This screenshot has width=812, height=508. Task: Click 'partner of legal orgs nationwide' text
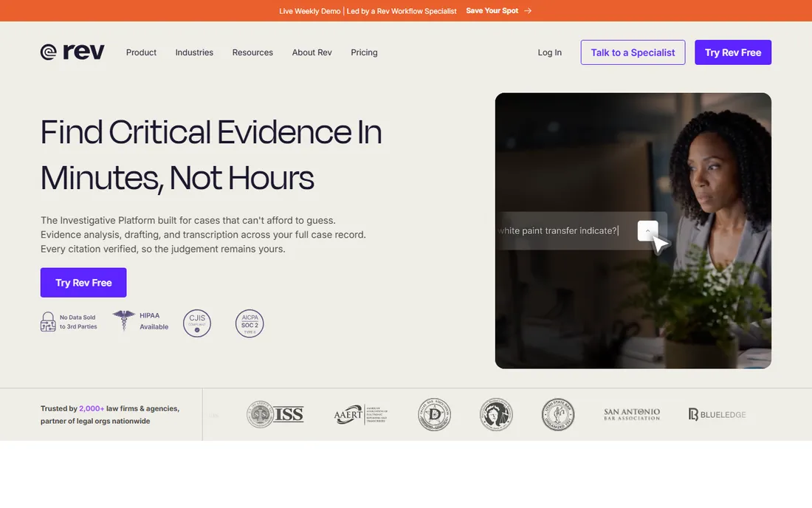(95, 421)
